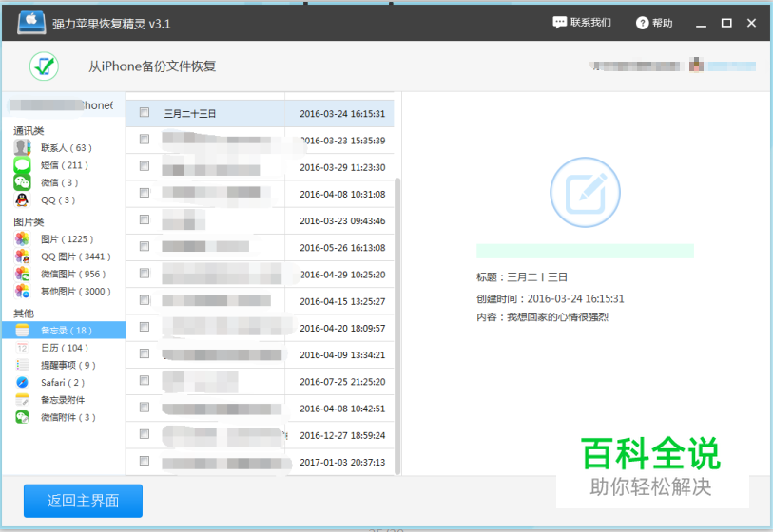Image resolution: width=773 pixels, height=532 pixels.
Task: Select 图片 (1225) label in sidebar
Action: coord(68,238)
